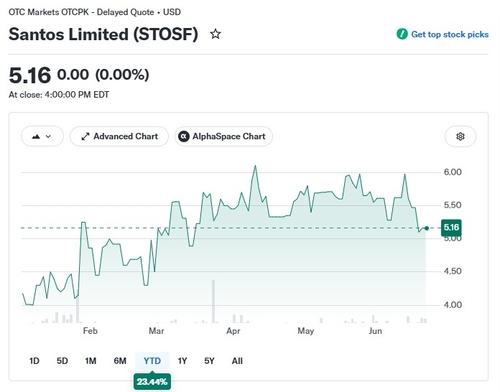The image size is (500, 392).
Task: Click the Santos Limited (STOSF) title
Action: pos(103,34)
